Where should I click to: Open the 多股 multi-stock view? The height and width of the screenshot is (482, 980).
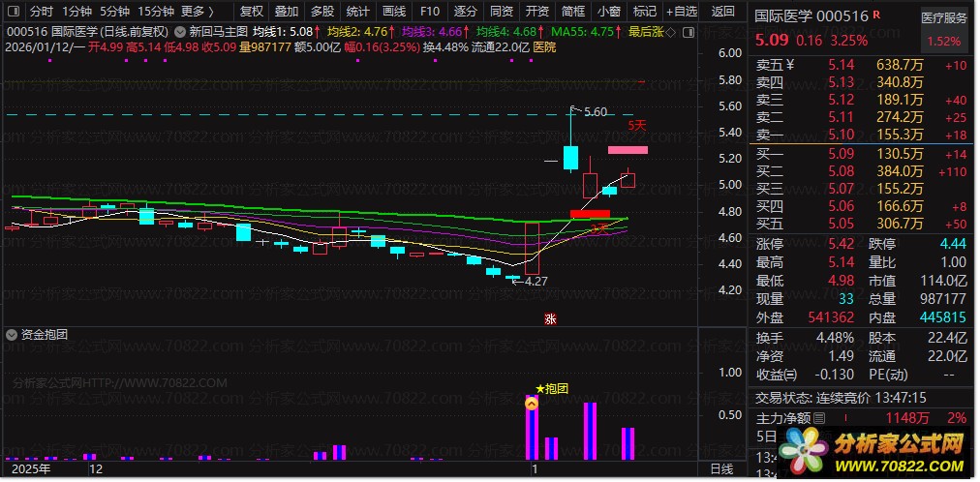[322, 12]
